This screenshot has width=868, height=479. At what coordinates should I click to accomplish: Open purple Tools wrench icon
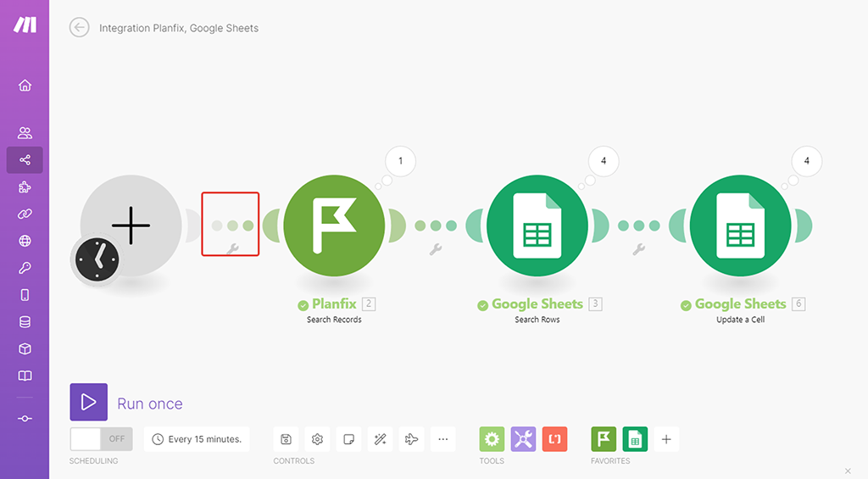point(523,439)
